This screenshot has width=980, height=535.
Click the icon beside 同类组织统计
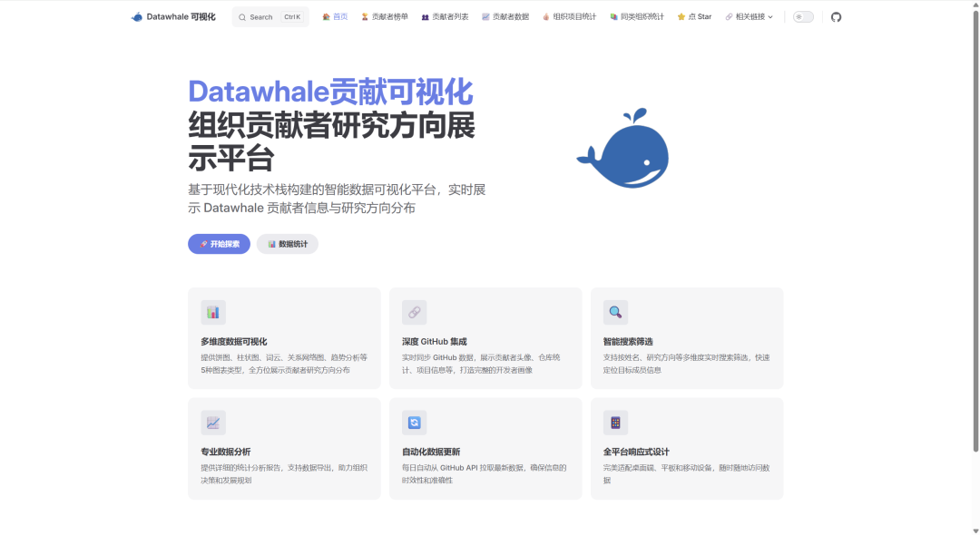click(613, 17)
